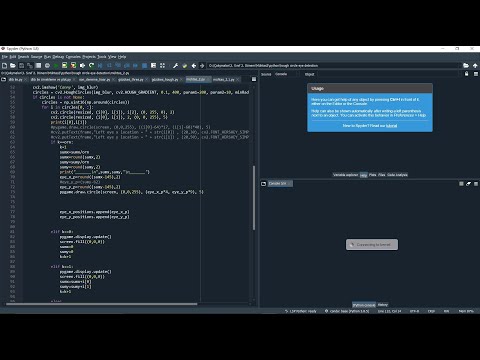Run current cell toolbar icon
This screenshot has height=360, width=480.
65,66
